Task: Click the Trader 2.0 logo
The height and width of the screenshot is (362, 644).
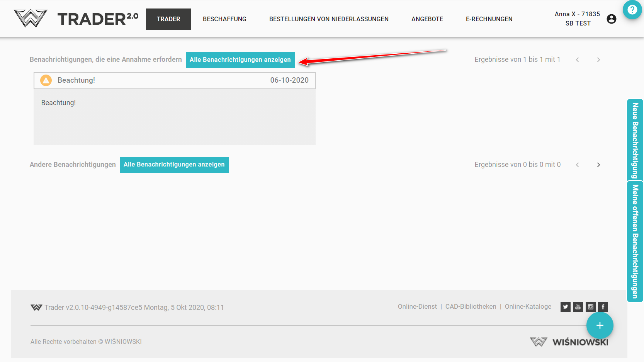Action: [x=76, y=19]
